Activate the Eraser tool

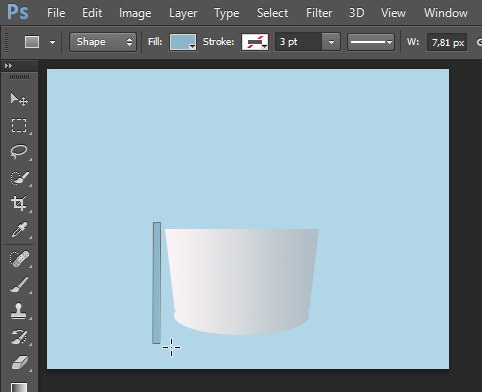tap(19, 363)
